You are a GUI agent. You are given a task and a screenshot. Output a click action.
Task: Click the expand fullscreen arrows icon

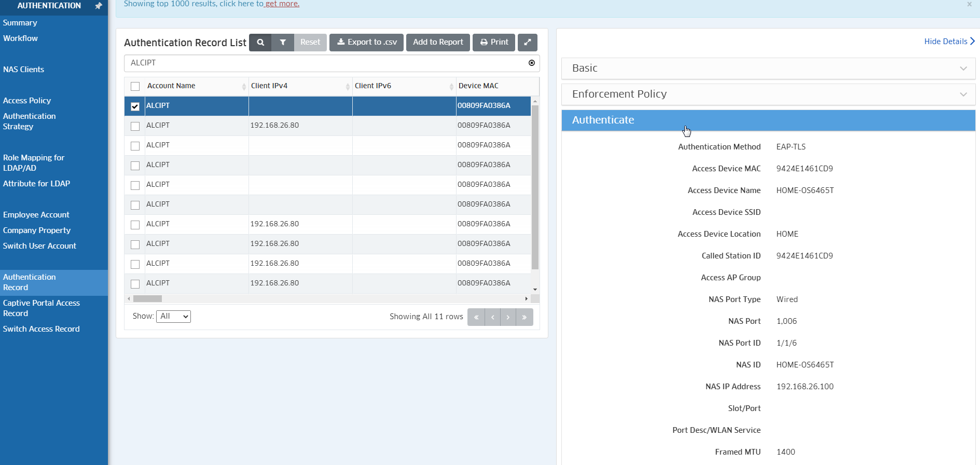pos(527,43)
